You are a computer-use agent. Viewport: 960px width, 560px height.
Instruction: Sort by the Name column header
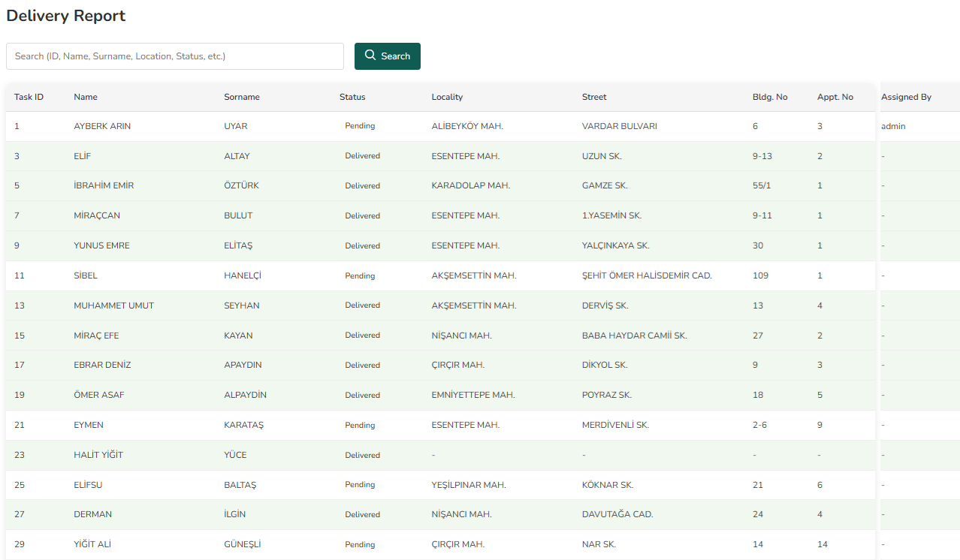click(x=86, y=97)
